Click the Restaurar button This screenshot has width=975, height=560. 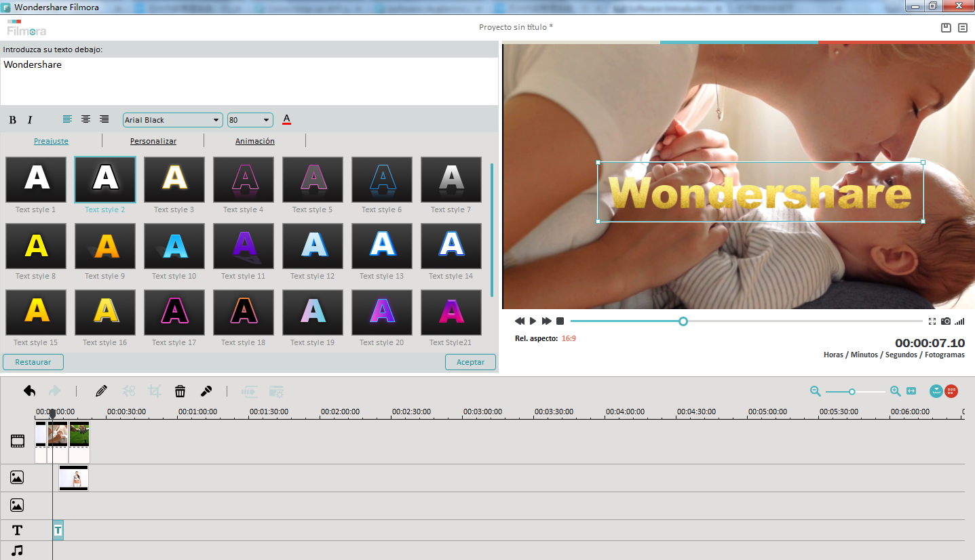point(33,362)
